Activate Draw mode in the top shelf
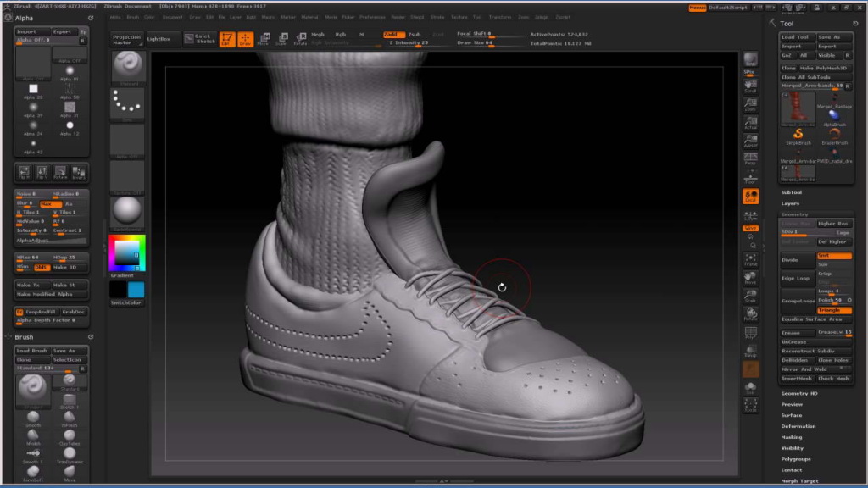 pos(245,39)
